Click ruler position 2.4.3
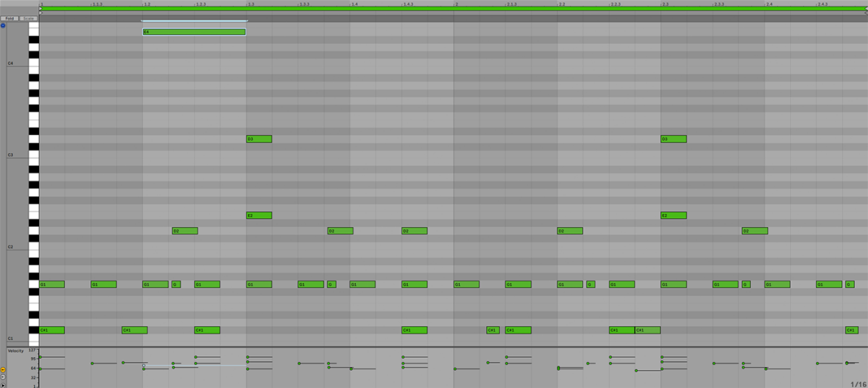The height and width of the screenshot is (388, 868). 822,4
